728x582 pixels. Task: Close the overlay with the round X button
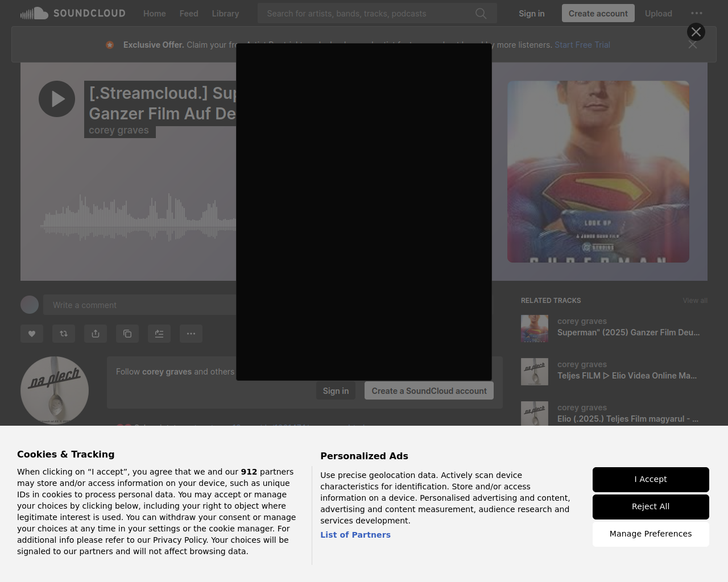point(696,32)
